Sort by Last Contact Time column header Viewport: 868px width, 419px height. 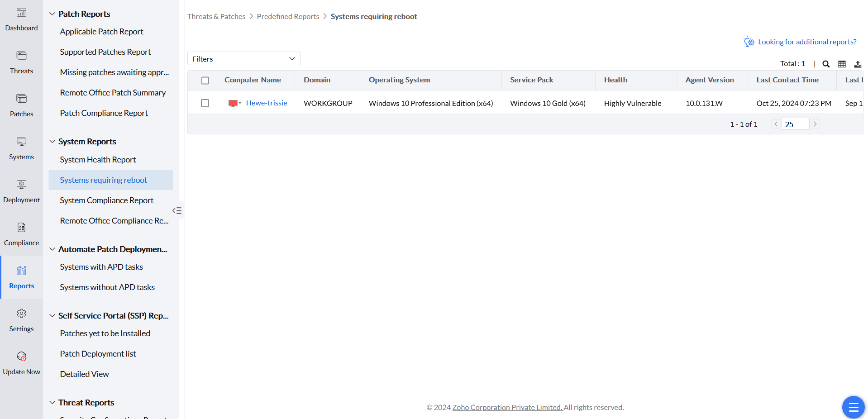(x=787, y=80)
